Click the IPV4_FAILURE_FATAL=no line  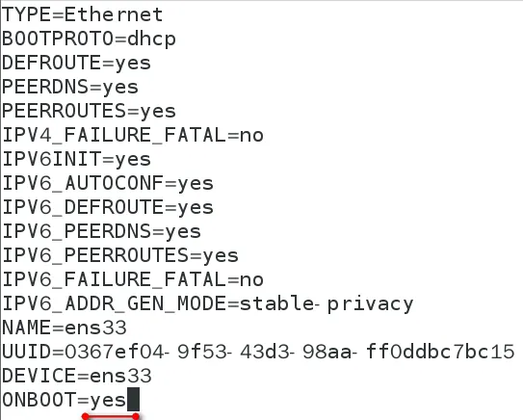[x=133, y=136]
